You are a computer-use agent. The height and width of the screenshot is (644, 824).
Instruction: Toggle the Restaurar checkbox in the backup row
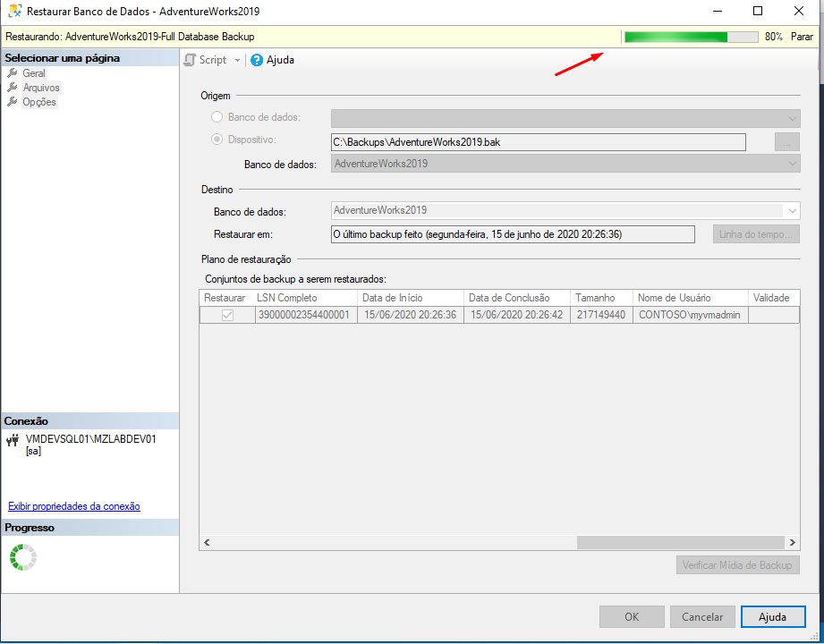click(227, 315)
